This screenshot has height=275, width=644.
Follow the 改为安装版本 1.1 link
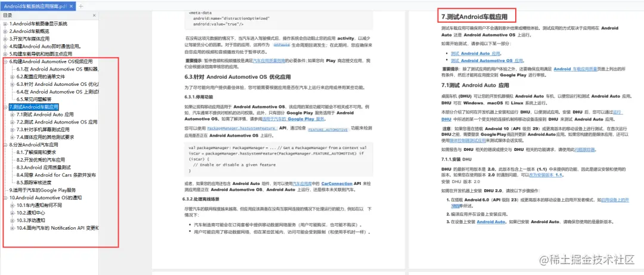tap(544, 175)
